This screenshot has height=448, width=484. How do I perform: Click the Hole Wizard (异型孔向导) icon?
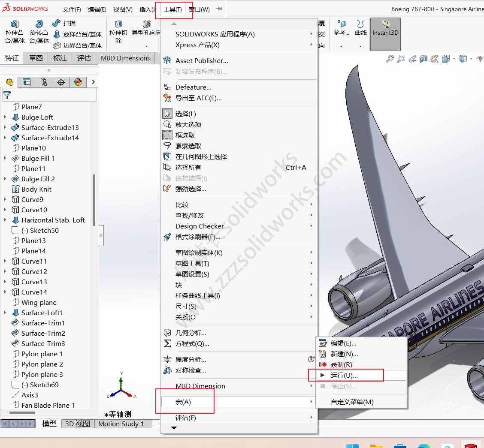[x=146, y=24]
